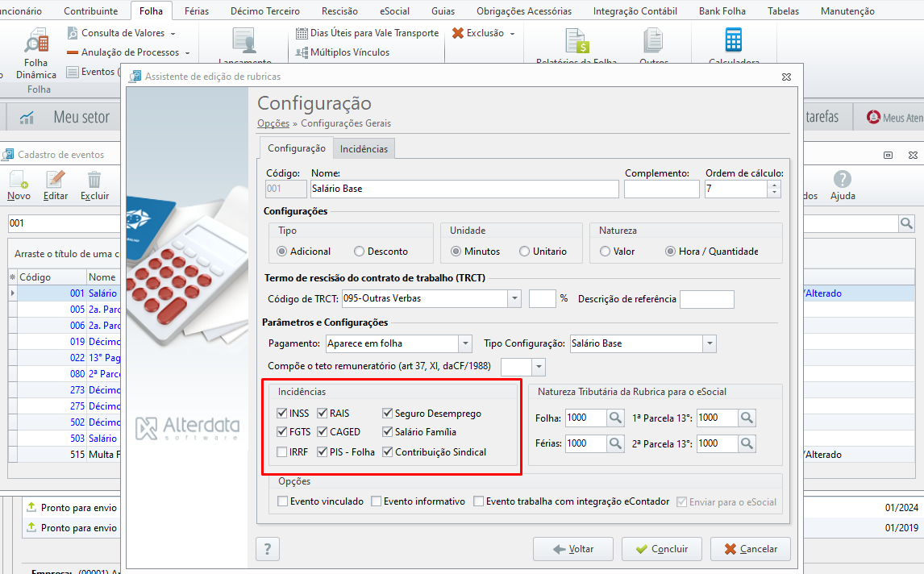The height and width of the screenshot is (574, 924).
Task: Open the Décimo Terceiro ribbon tab
Action: tap(265, 10)
